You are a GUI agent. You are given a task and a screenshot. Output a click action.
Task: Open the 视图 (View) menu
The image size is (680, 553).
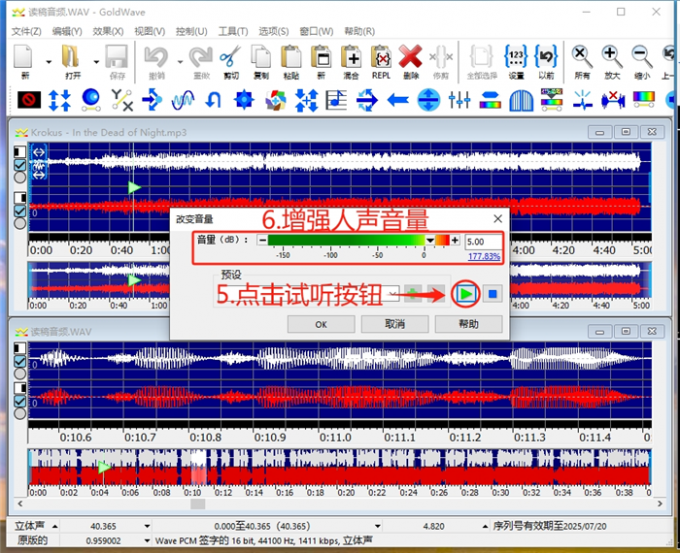tap(150, 31)
